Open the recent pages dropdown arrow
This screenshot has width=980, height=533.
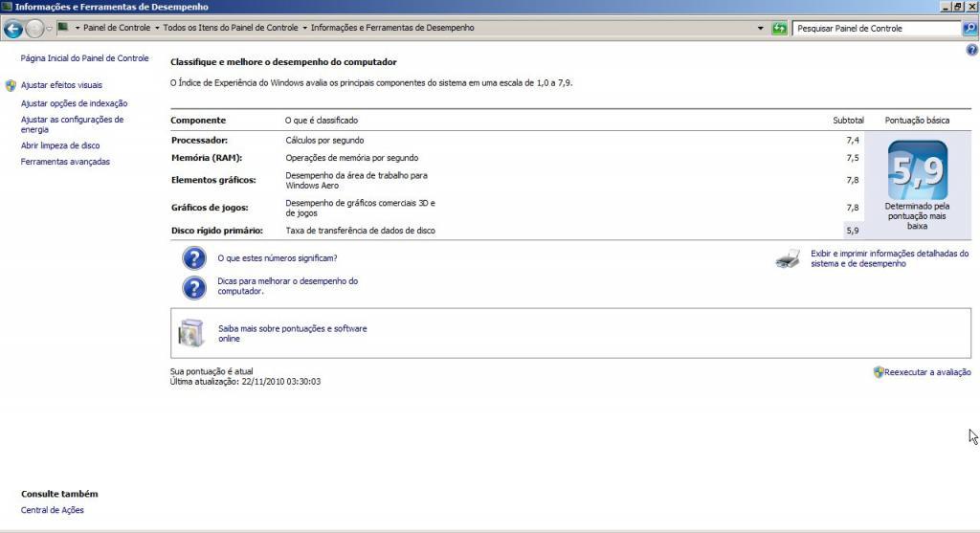pos(49,28)
